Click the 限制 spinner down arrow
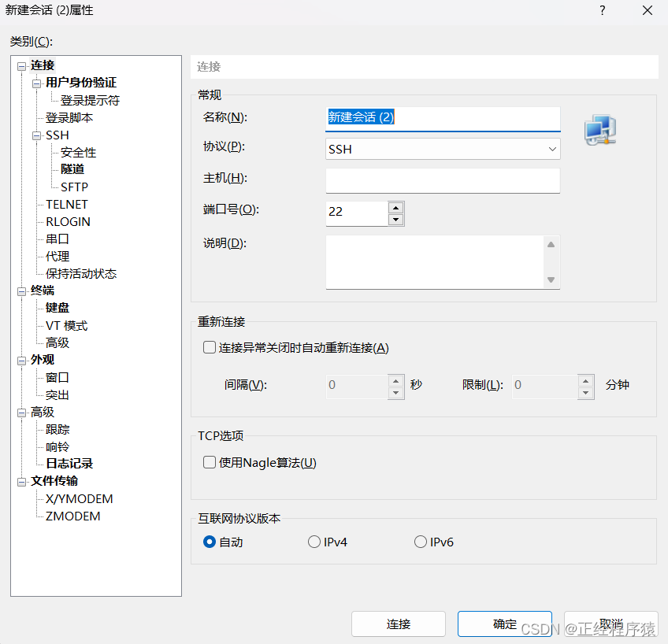Viewport: 668px width, 644px height. click(586, 392)
